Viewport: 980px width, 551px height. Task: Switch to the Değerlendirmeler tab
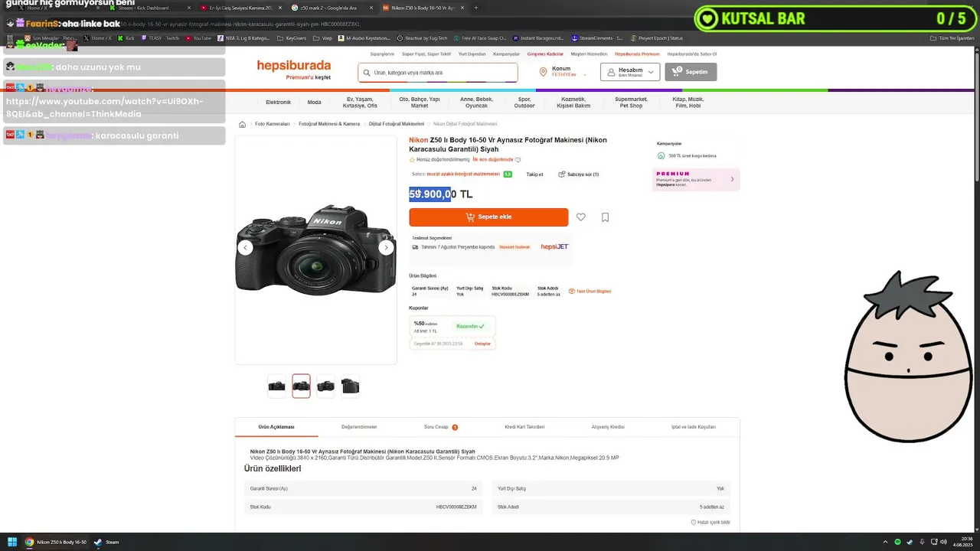[359, 427]
